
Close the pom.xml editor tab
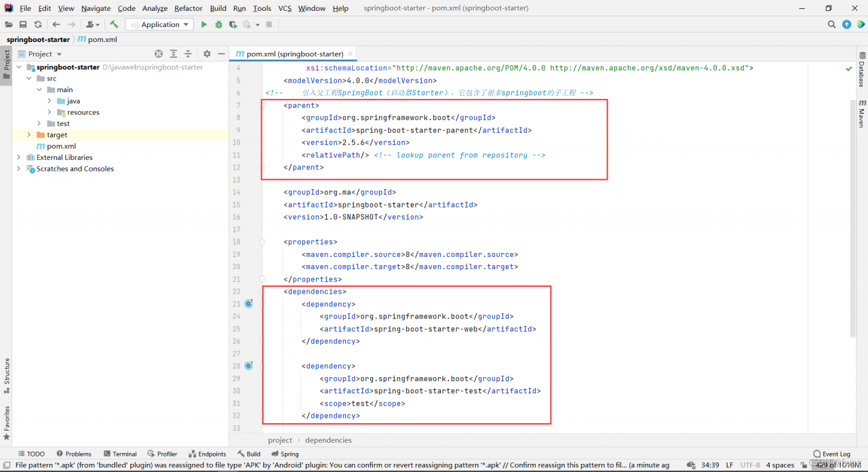click(x=350, y=54)
